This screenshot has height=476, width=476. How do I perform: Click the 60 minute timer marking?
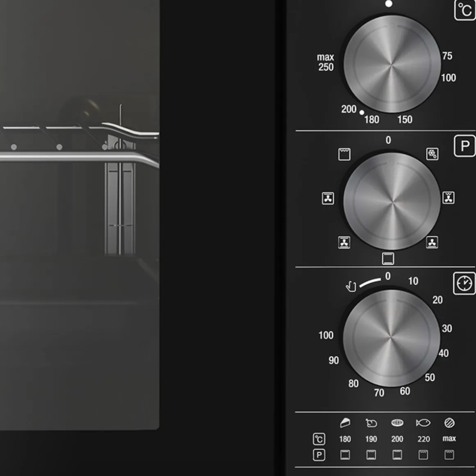coord(405,391)
